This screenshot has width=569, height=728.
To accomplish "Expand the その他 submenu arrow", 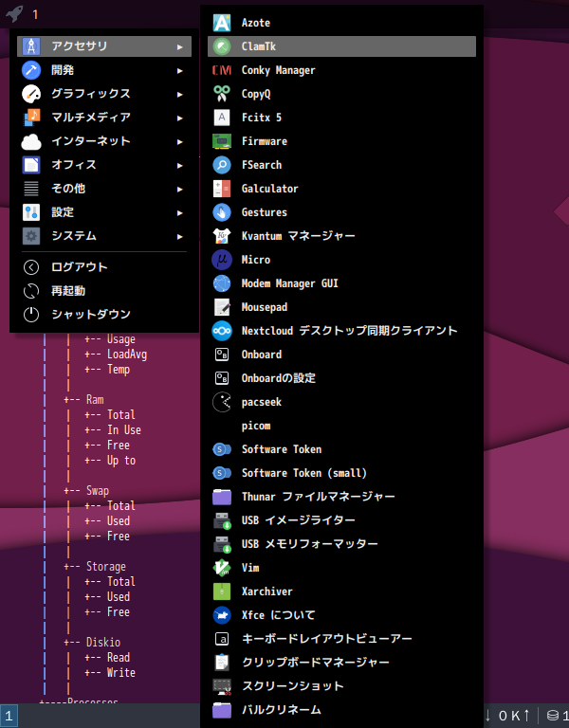I will click(180, 189).
